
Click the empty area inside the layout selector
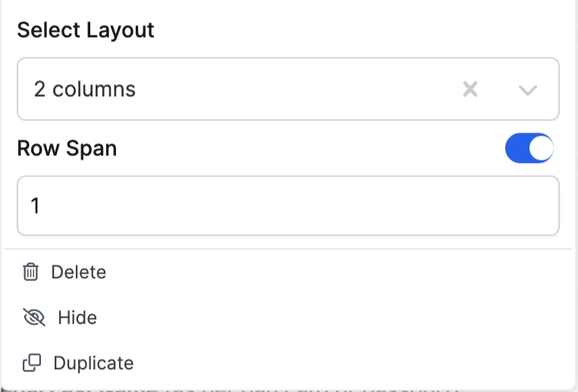(x=303, y=89)
